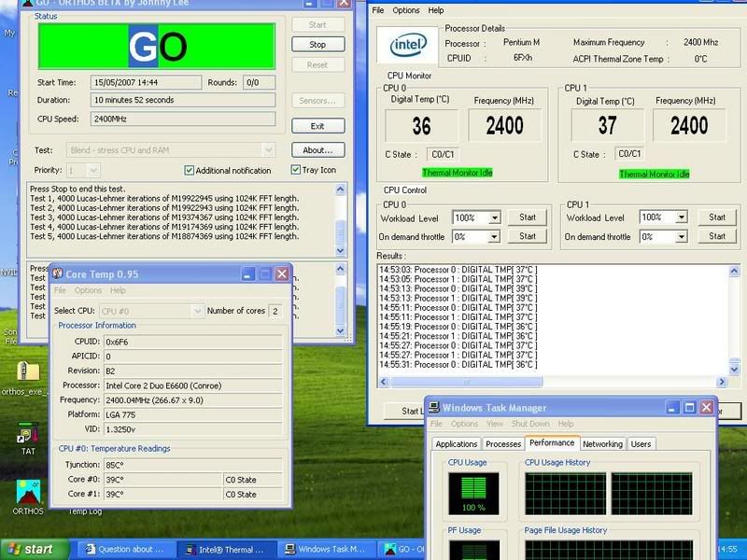
Task: Close the Core Temp window
Action: coord(282,273)
